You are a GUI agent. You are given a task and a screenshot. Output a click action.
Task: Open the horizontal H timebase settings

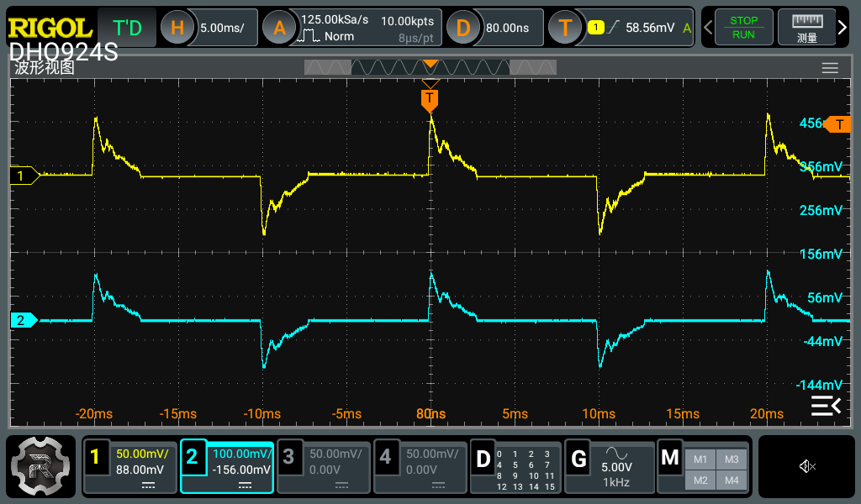click(x=177, y=28)
